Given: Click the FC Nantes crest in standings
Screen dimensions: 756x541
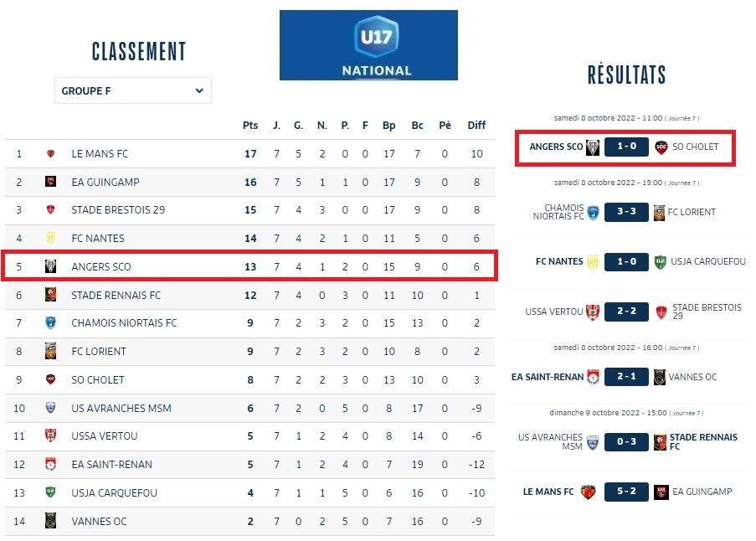Looking at the screenshot, I should point(50,239).
